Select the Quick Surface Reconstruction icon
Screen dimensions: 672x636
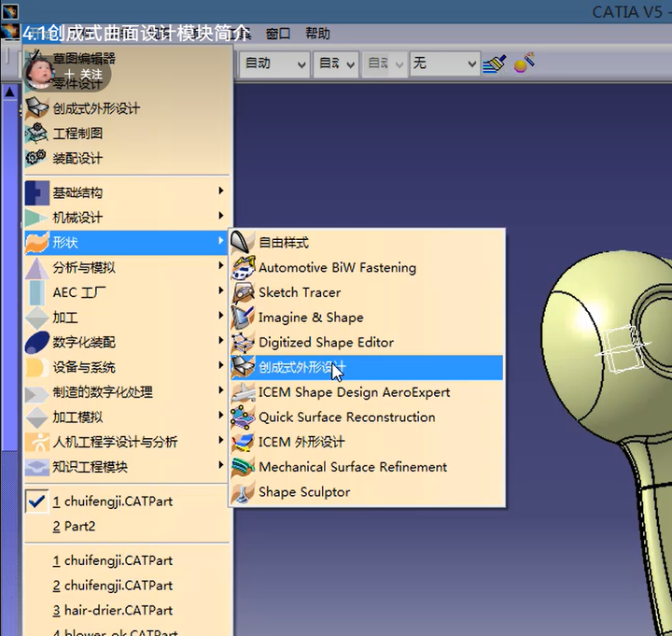point(244,417)
